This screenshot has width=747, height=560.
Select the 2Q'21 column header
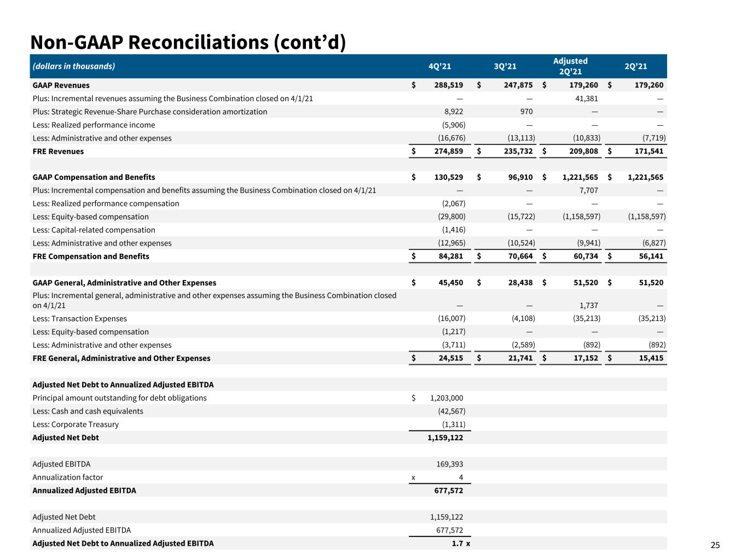(x=635, y=66)
